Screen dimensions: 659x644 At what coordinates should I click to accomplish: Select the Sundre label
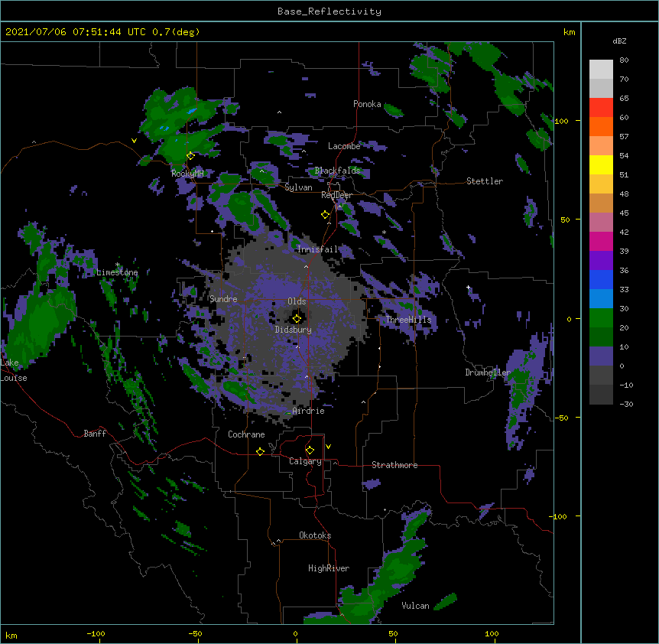(223, 299)
